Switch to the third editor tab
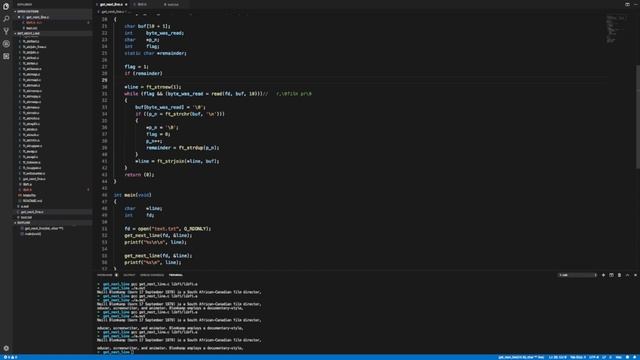The width and height of the screenshot is (640, 360). (172, 4)
